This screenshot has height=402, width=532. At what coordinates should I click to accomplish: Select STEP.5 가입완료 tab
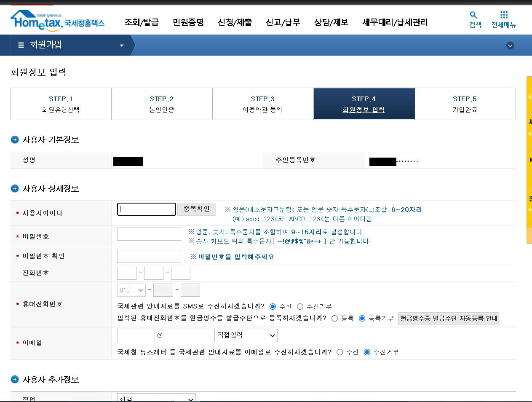[465, 104]
